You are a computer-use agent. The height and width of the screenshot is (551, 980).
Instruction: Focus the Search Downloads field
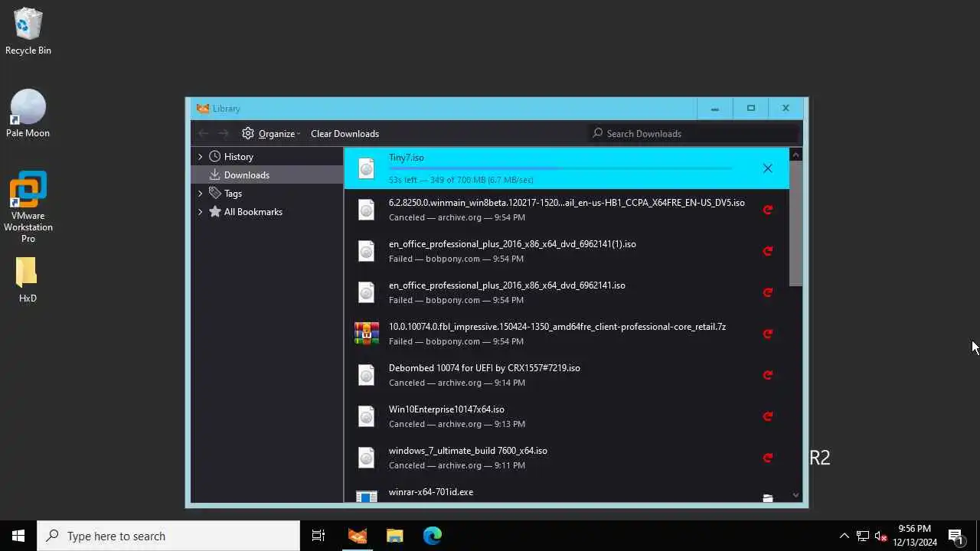pyautogui.click(x=694, y=133)
